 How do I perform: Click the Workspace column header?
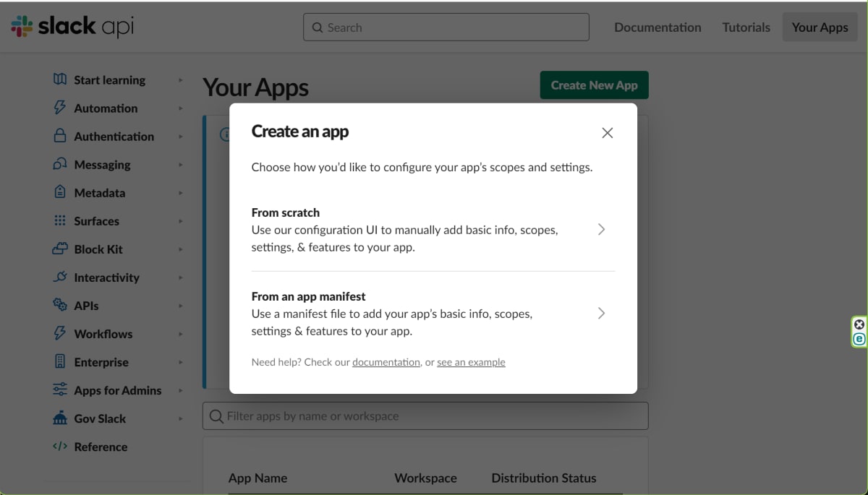point(425,478)
